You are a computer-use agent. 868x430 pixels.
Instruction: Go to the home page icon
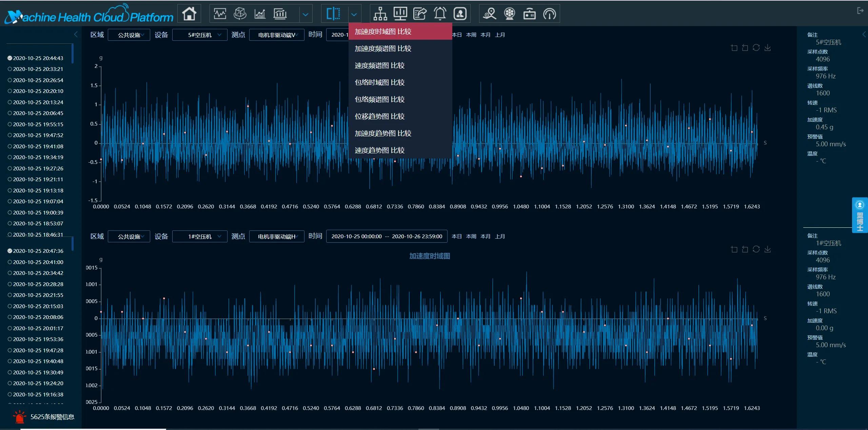(x=189, y=14)
